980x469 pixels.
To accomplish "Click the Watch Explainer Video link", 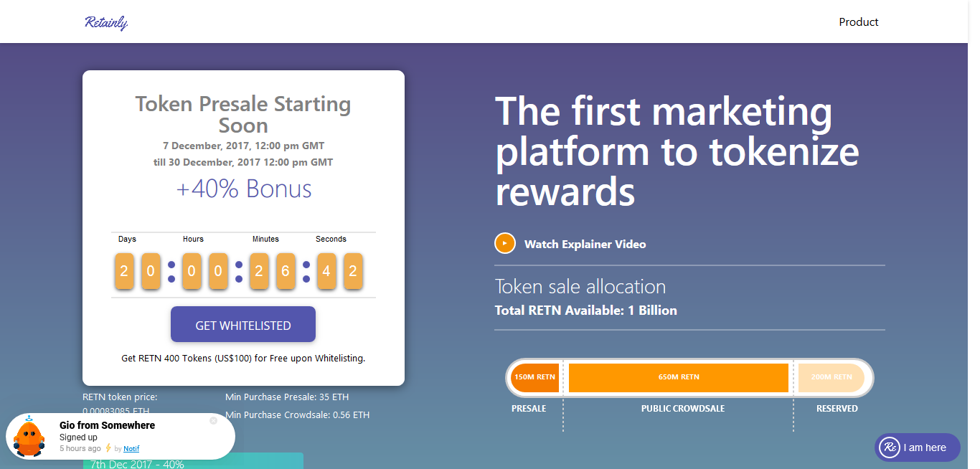I will [585, 245].
